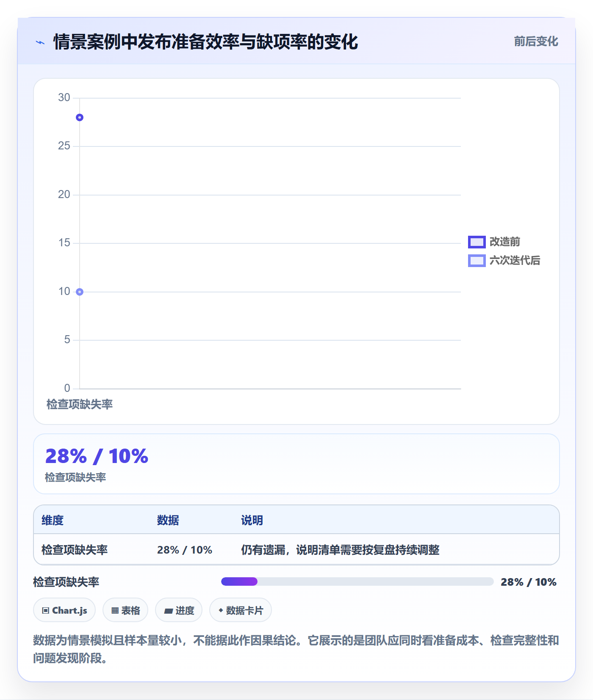Click the 检查项缺失率 label under the card value
The width and height of the screenshot is (593, 700).
coord(75,477)
